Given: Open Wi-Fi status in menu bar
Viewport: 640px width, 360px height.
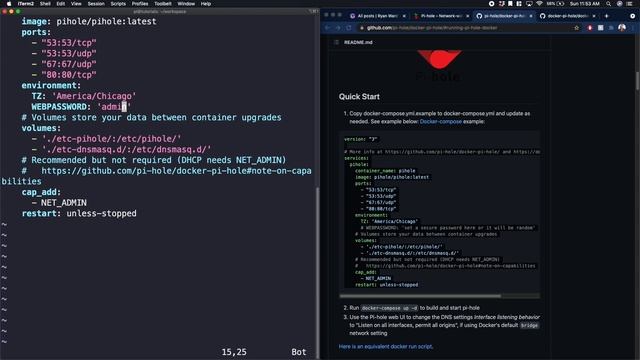Looking at the screenshot, I should pyautogui.click(x=540, y=4).
